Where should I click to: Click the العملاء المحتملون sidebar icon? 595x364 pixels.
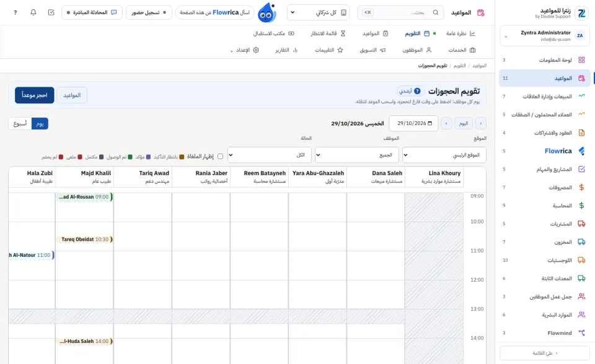click(581, 115)
